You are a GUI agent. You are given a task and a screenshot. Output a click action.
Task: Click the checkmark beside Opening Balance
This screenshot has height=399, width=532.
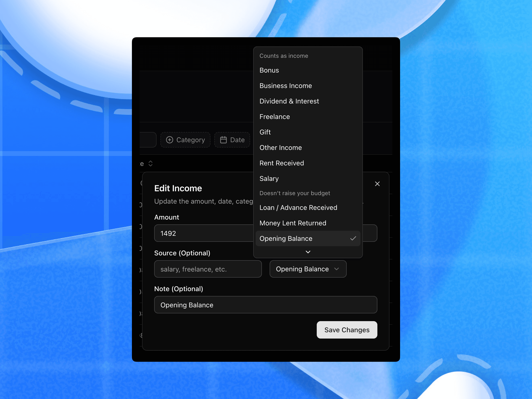[353, 238]
